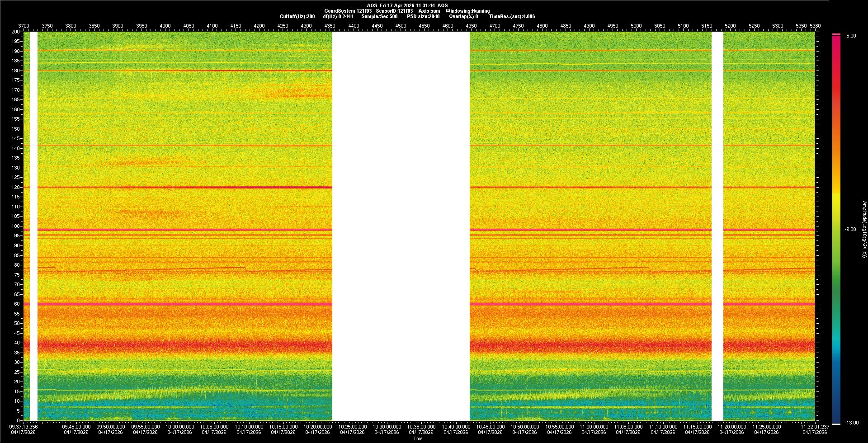The image size is (868, 443).
Task: Click the SensorID:121f03 header text
Action: [x=394, y=11]
